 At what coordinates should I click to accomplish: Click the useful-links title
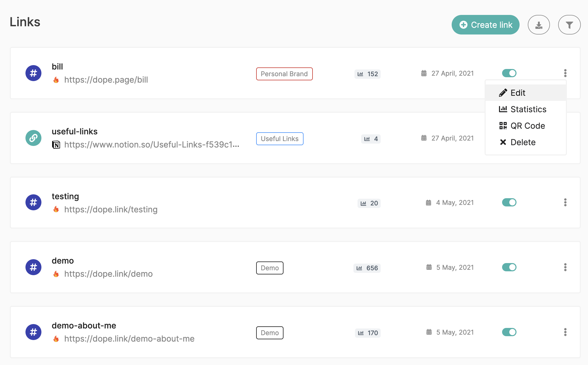point(75,131)
